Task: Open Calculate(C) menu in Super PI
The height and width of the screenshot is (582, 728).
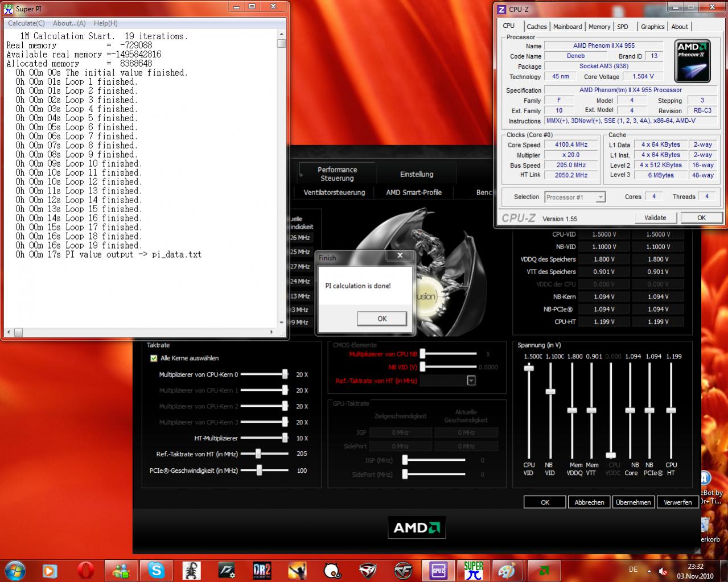Action: coord(26,23)
